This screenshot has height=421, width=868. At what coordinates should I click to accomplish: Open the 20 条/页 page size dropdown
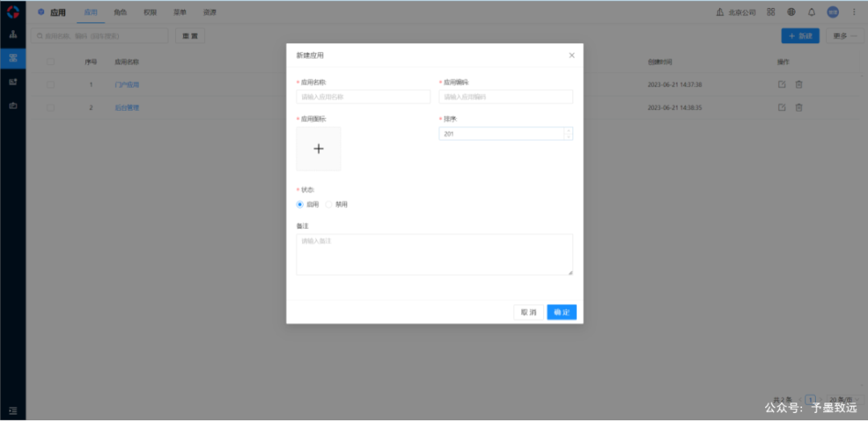[844, 399]
